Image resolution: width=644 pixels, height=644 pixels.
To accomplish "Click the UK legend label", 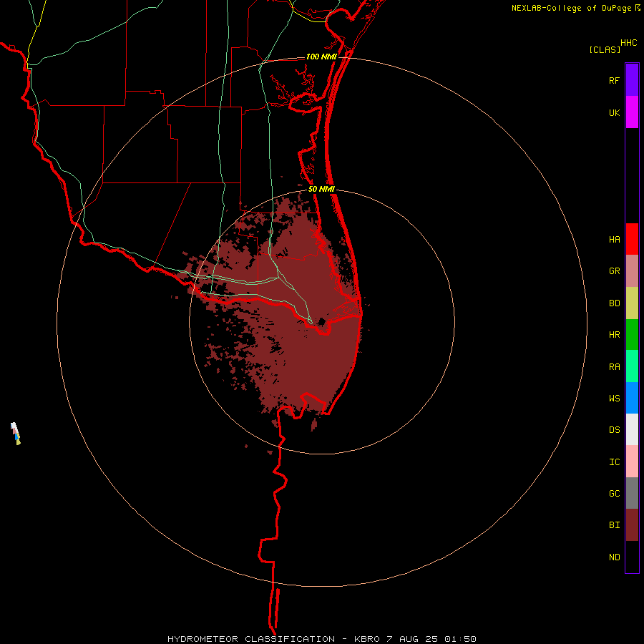I will 614,112.
